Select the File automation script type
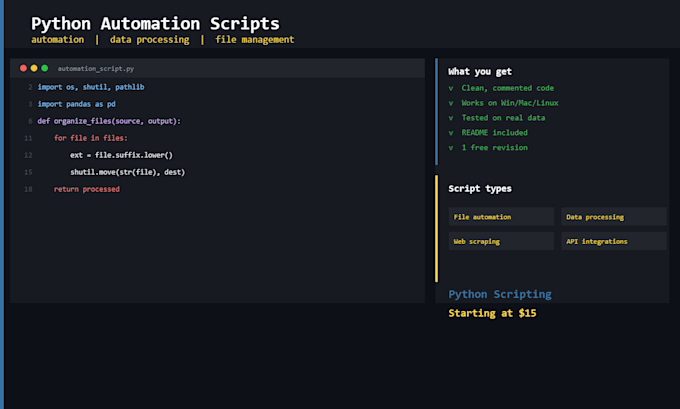The width and height of the screenshot is (680, 409). 501,216
